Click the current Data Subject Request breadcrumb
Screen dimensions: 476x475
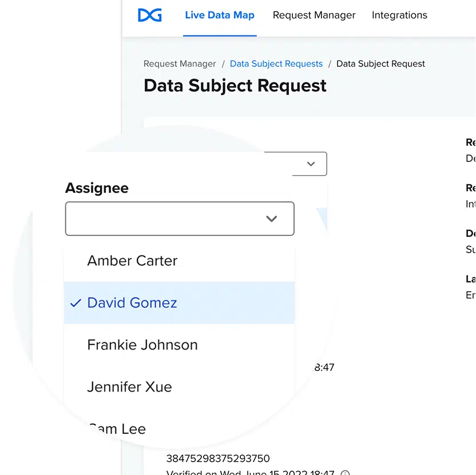[x=380, y=64]
